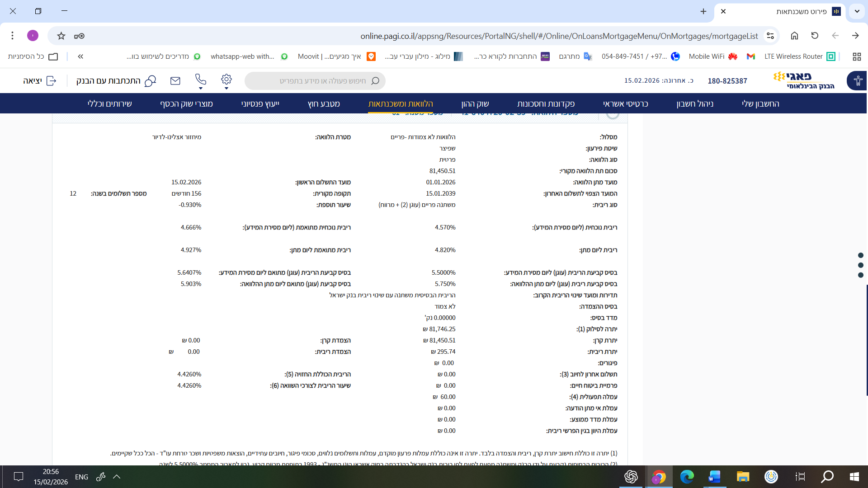Open the mail envelope icon
The image size is (868, 488).
[175, 81]
